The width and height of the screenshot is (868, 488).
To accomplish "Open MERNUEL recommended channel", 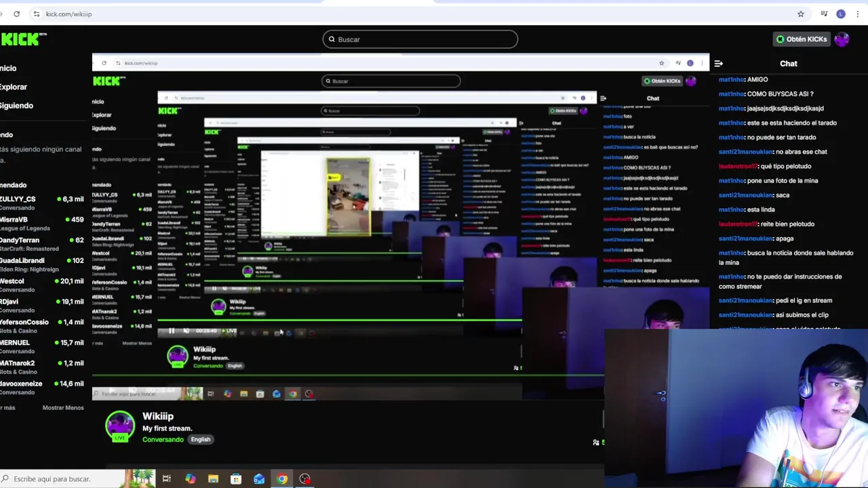I will pyautogui.click(x=42, y=346).
